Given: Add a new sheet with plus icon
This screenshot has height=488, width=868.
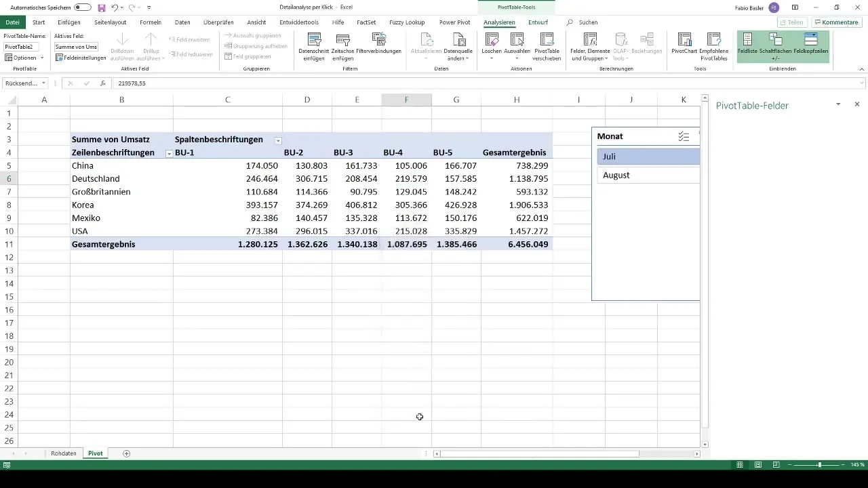Looking at the screenshot, I should coord(127,453).
